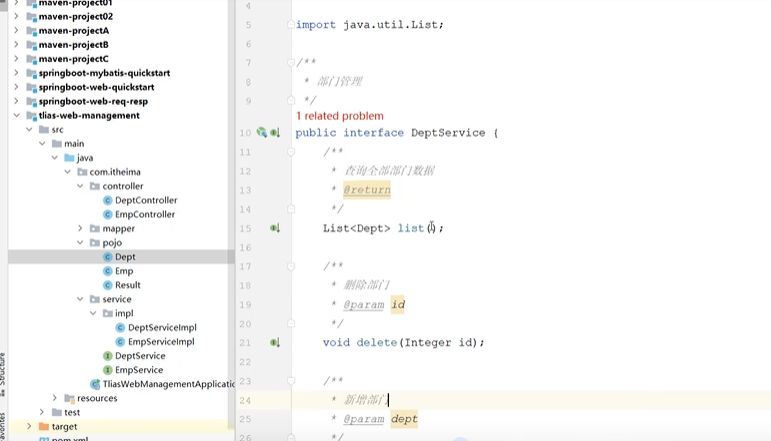Click the tlias-web-management module icon
This screenshot has width=771, height=441.
(x=31, y=116)
